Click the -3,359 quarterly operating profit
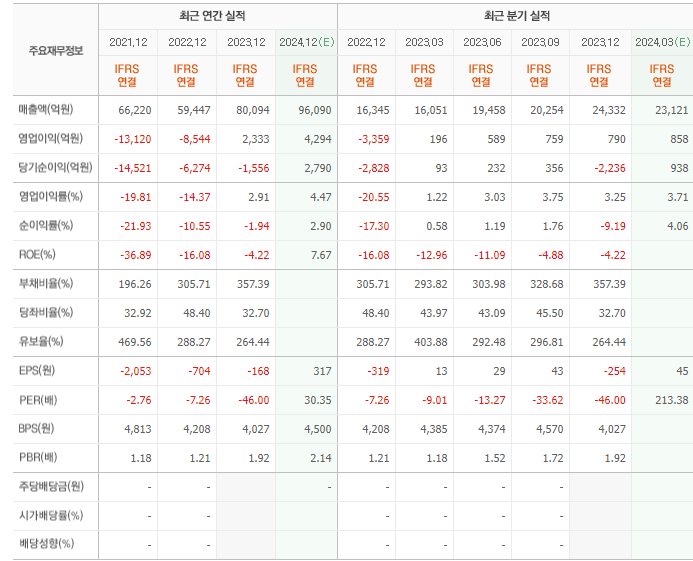Screen dimensions: 693x561 (374, 139)
